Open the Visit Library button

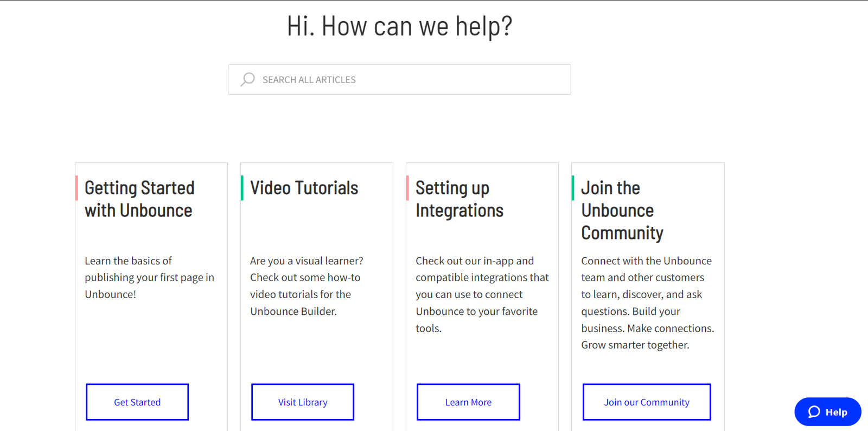[303, 402]
